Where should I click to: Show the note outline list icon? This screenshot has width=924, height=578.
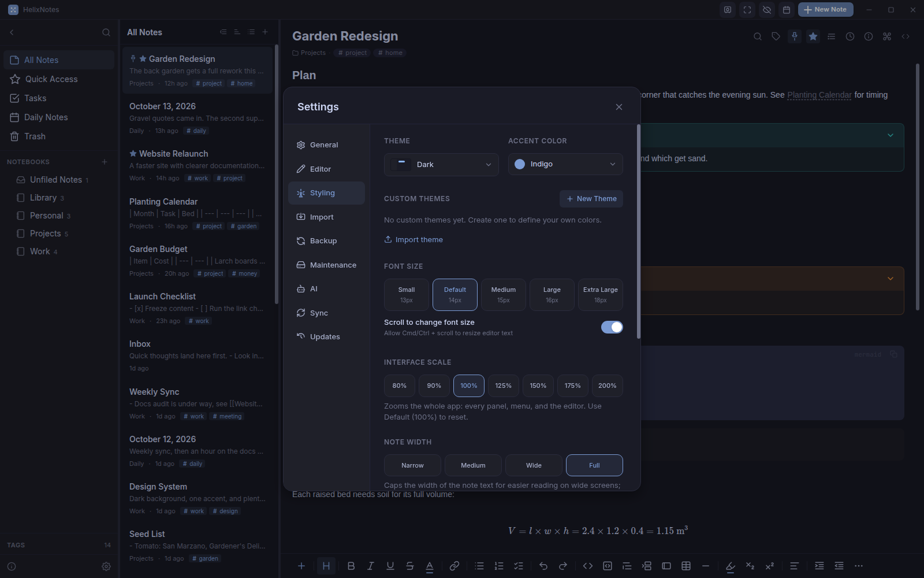coord(832,36)
